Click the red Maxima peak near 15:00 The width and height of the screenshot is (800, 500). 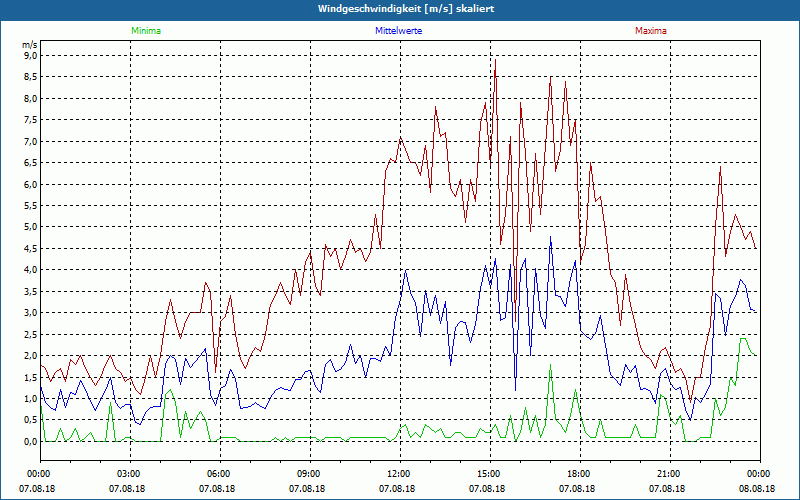pos(495,60)
